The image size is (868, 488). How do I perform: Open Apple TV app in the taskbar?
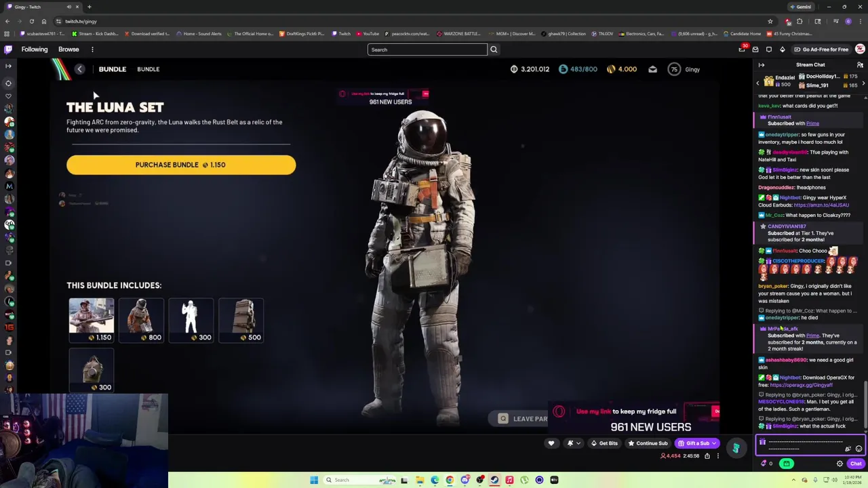[554, 480]
